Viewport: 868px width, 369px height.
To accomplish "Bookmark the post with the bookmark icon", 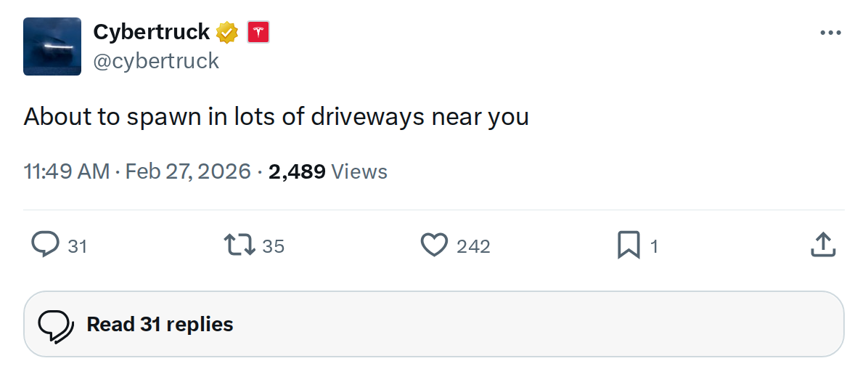I will click(628, 246).
